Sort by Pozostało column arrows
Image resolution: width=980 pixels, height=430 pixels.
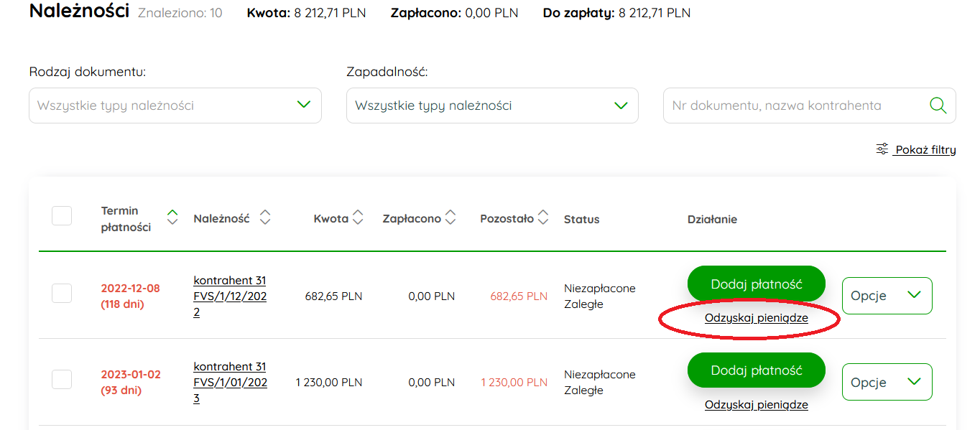click(543, 218)
